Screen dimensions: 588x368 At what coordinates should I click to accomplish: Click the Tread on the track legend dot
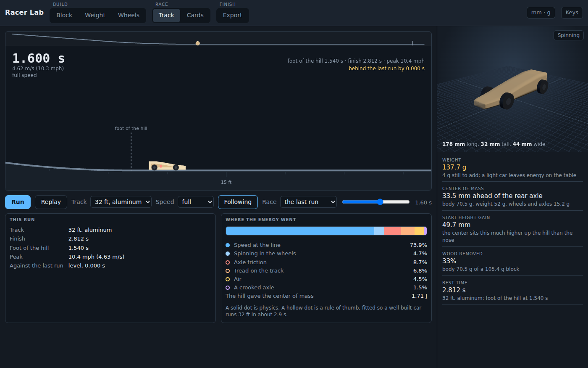pos(228,271)
